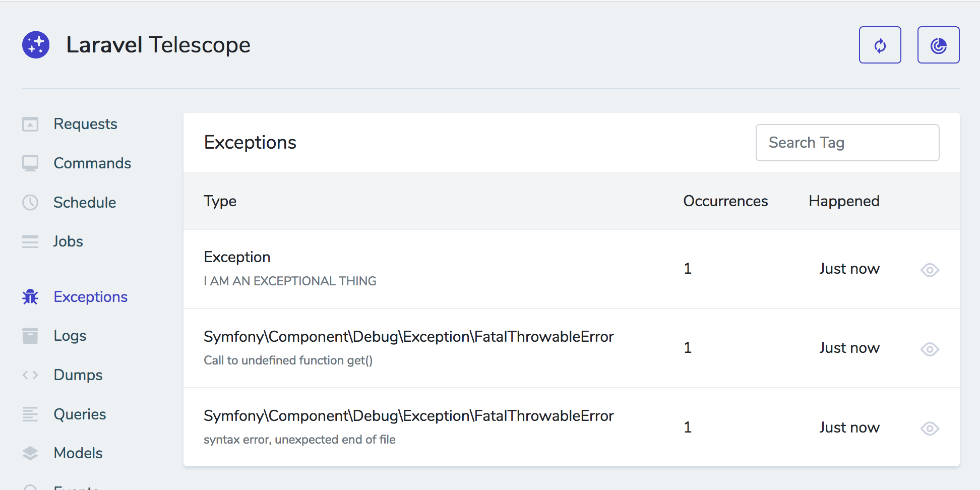Click the Dumps code brackets icon

[30, 375]
